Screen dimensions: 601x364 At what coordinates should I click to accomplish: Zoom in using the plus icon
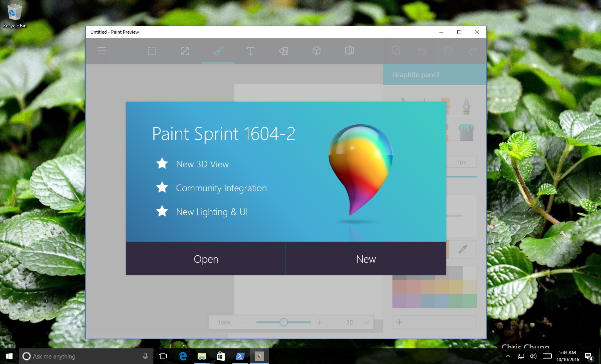pyautogui.click(x=319, y=322)
